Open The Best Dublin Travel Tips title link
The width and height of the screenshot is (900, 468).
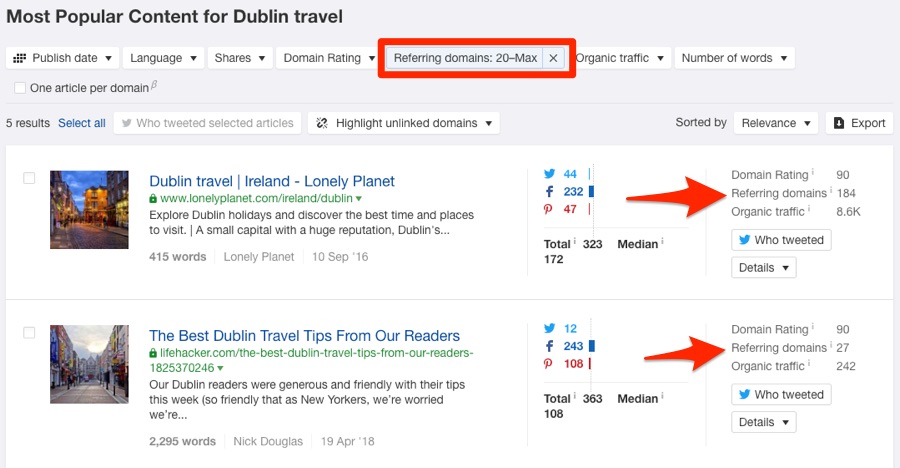click(304, 335)
